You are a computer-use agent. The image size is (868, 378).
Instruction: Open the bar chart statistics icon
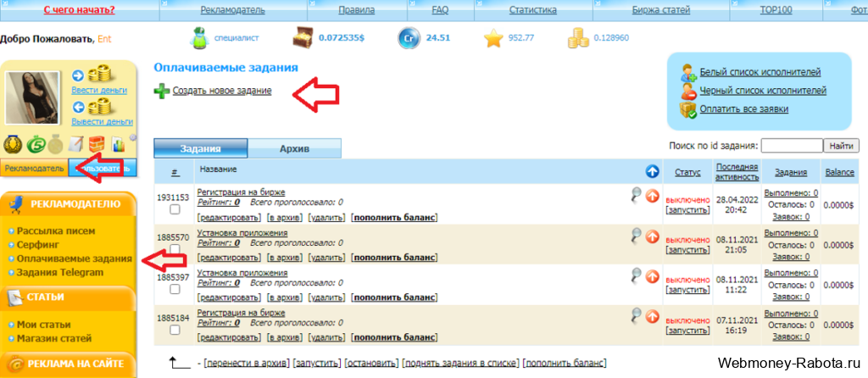118,145
